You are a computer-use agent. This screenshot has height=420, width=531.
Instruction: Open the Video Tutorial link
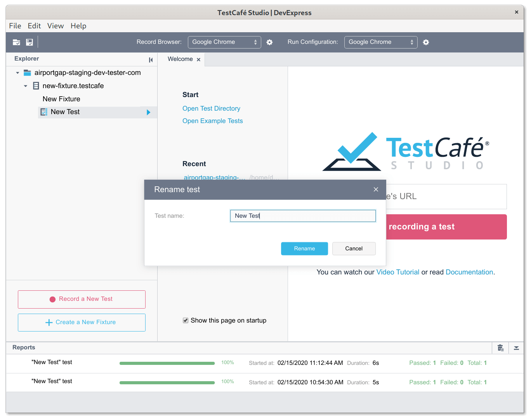click(398, 272)
